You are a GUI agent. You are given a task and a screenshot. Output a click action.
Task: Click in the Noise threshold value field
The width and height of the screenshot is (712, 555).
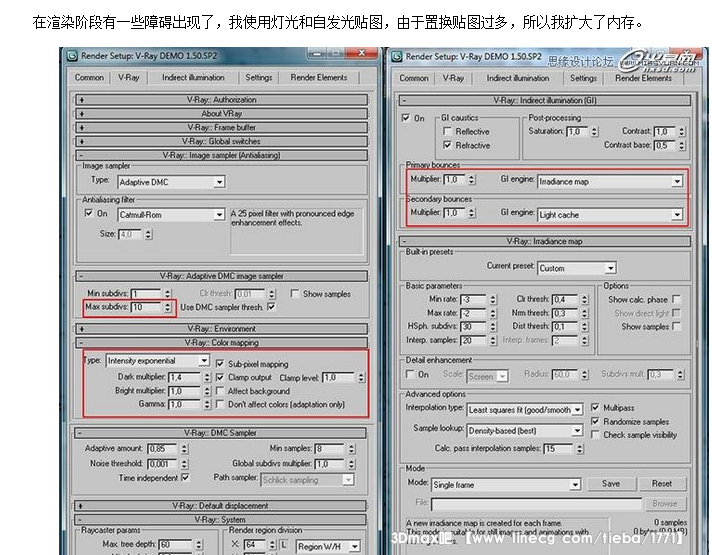162,464
